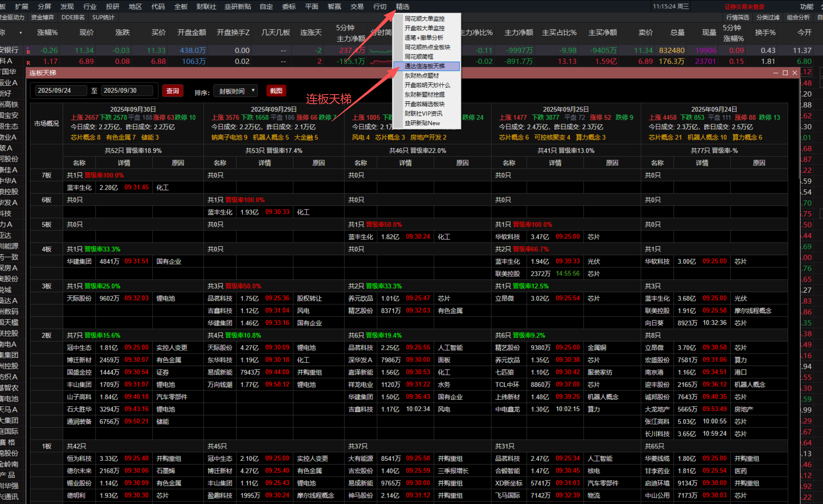Maximize the 连板天梯 window
The image size is (823, 504).
click(x=785, y=73)
